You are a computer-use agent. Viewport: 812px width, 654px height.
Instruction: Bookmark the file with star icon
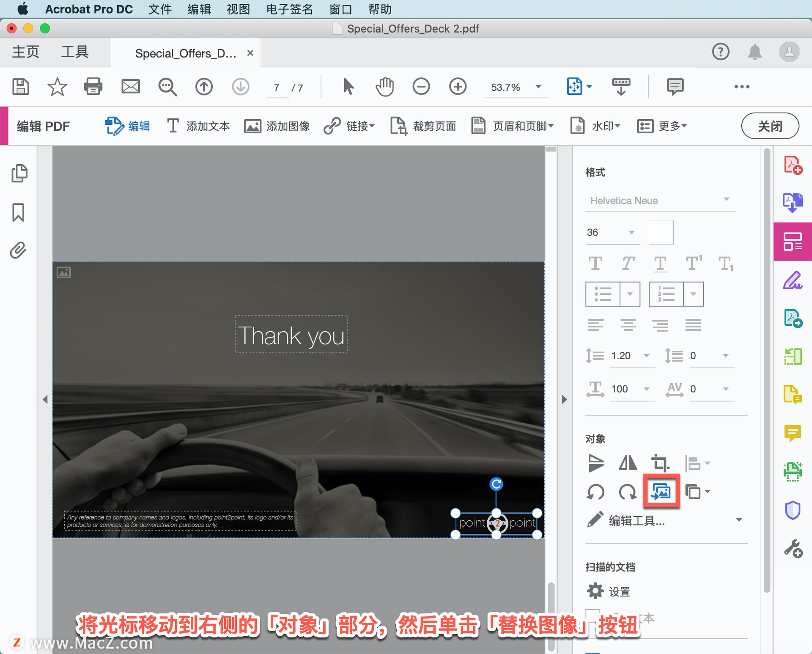click(57, 87)
